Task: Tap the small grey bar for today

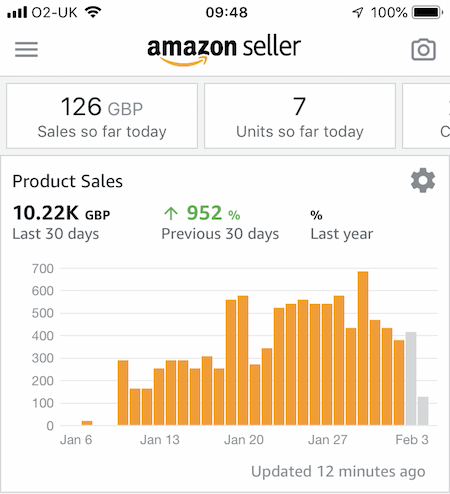Action: click(x=423, y=411)
